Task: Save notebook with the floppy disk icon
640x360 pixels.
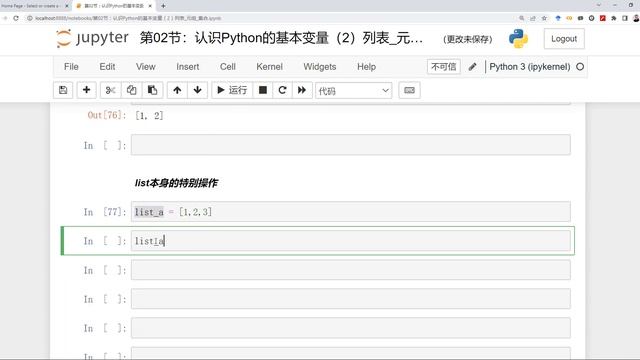Action: coord(63,90)
